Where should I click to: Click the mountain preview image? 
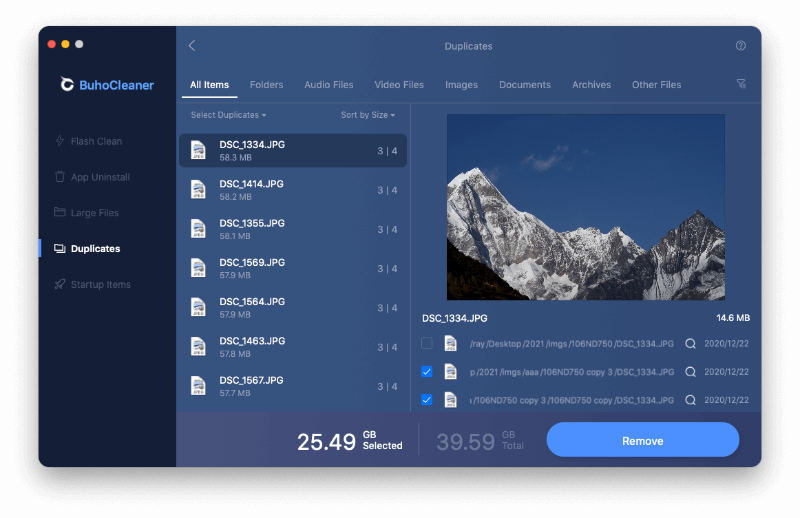click(586, 207)
